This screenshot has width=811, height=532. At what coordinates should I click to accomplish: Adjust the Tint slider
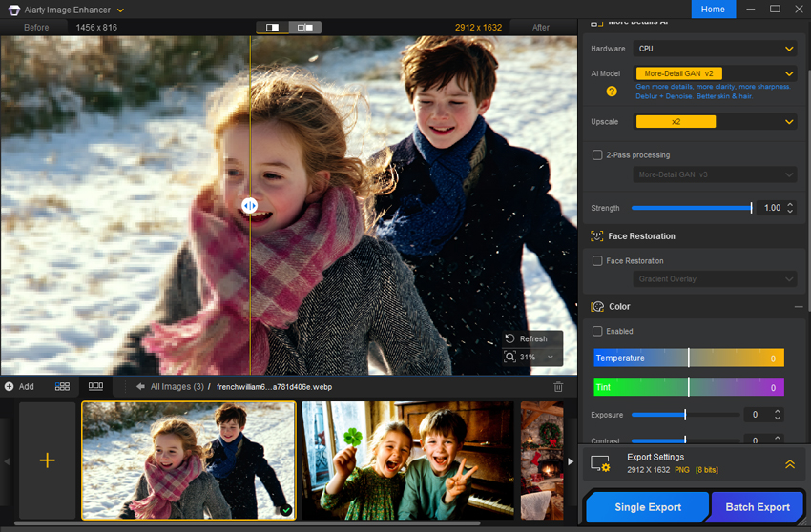pyautogui.click(x=689, y=387)
